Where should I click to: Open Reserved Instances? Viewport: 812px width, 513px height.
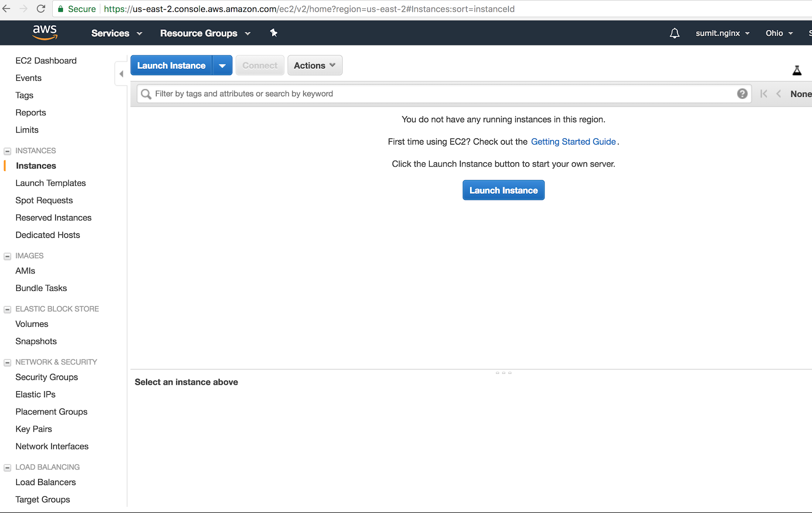(x=53, y=218)
